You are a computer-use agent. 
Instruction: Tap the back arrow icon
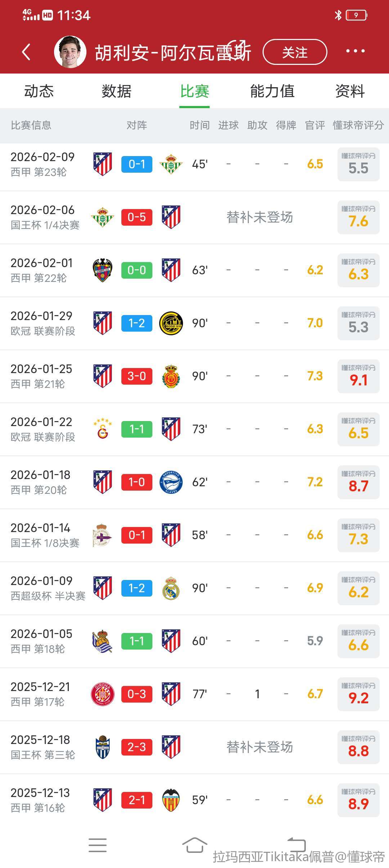[x=26, y=52]
